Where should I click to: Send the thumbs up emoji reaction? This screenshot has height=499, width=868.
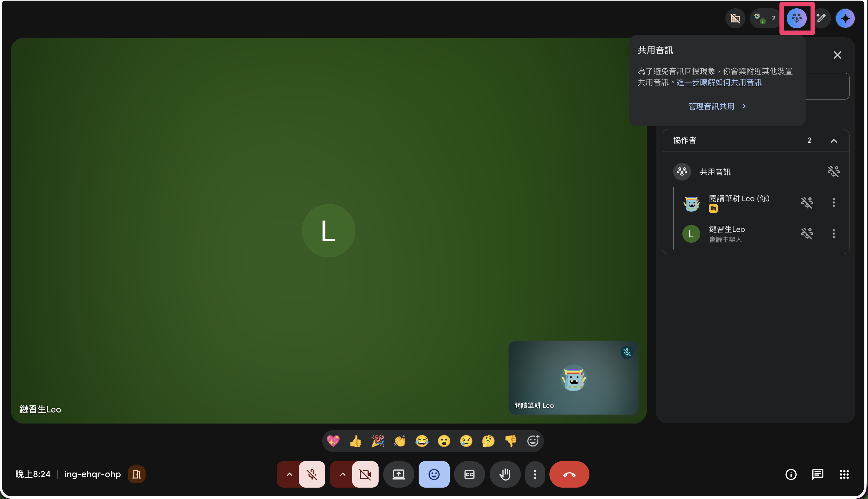356,441
